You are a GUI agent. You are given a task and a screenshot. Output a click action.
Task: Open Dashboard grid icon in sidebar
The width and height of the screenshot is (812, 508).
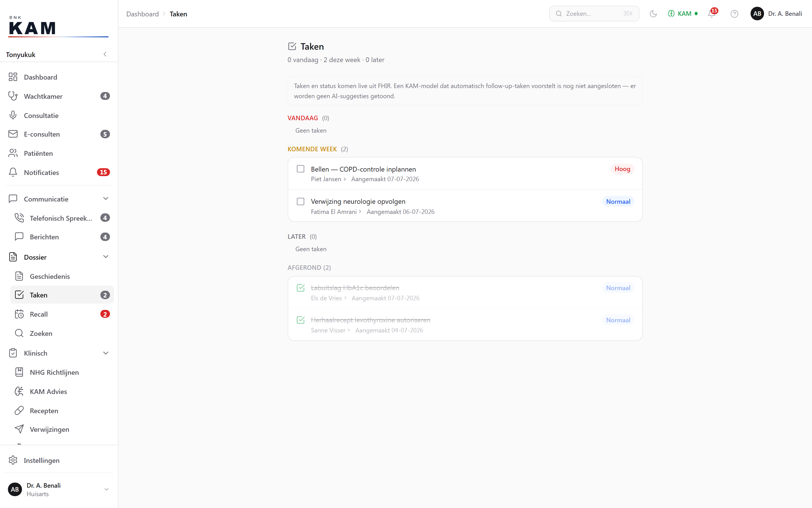(13, 77)
